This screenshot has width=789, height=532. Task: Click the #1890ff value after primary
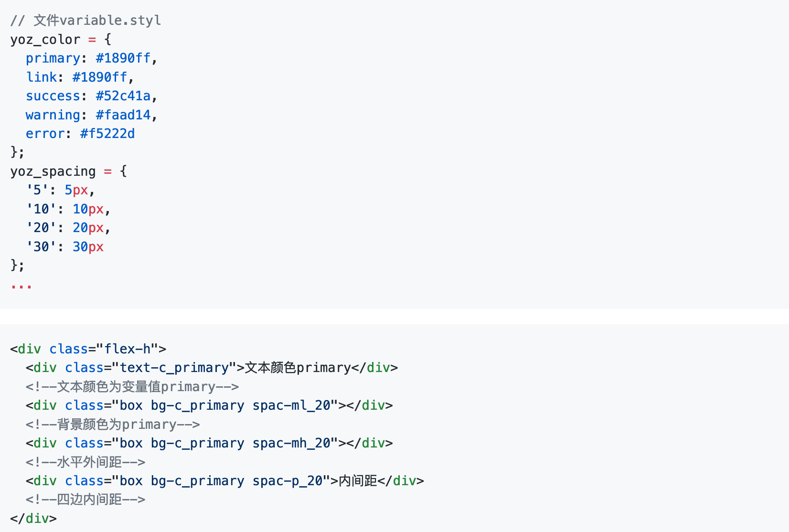tap(123, 58)
